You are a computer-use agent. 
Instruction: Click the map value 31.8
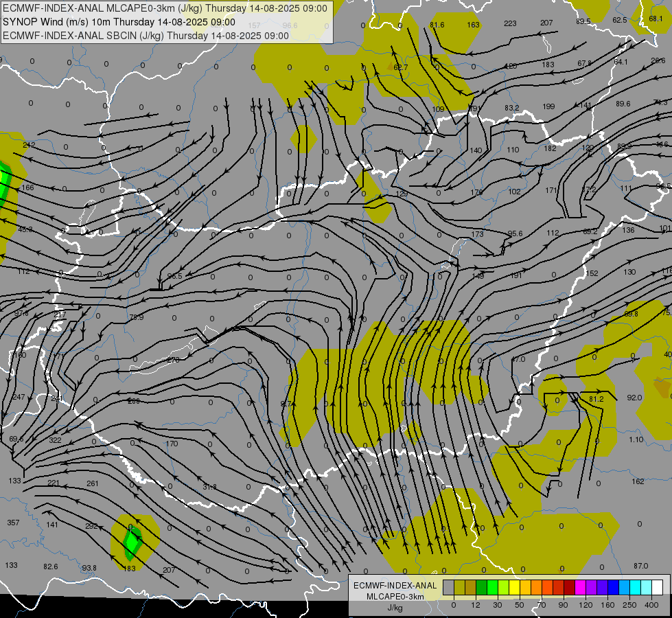pos(210,487)
